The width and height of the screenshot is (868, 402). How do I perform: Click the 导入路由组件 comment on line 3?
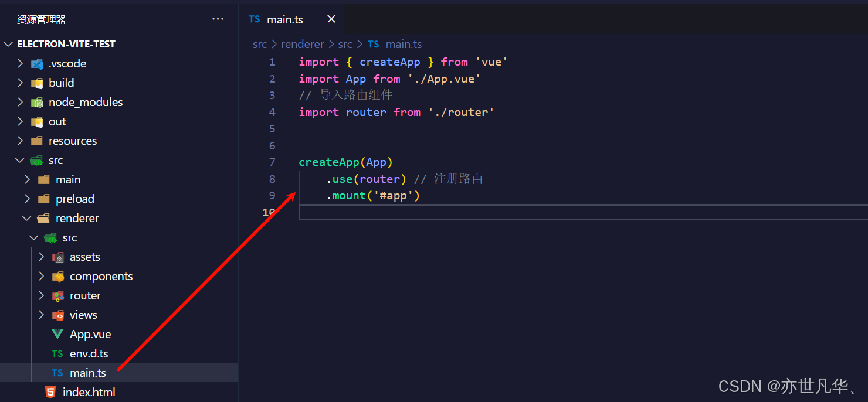pyautogui.click(x=345, y=95)
